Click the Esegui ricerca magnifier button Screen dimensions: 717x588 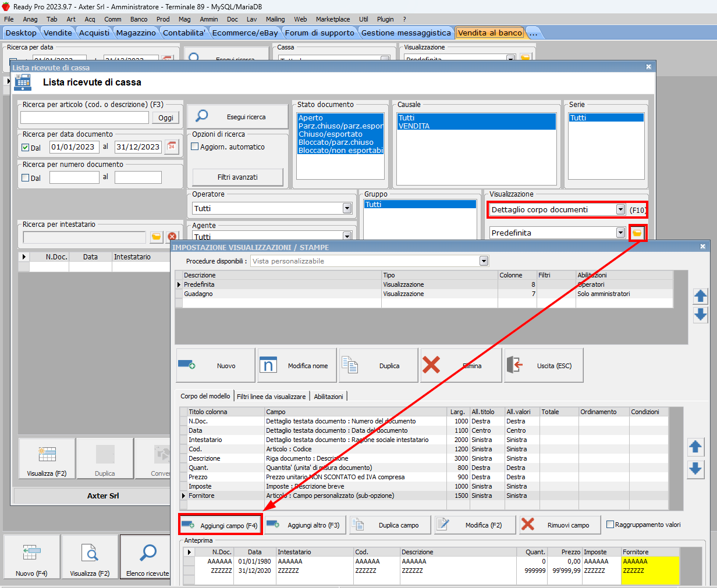click(x=237, y=116)
